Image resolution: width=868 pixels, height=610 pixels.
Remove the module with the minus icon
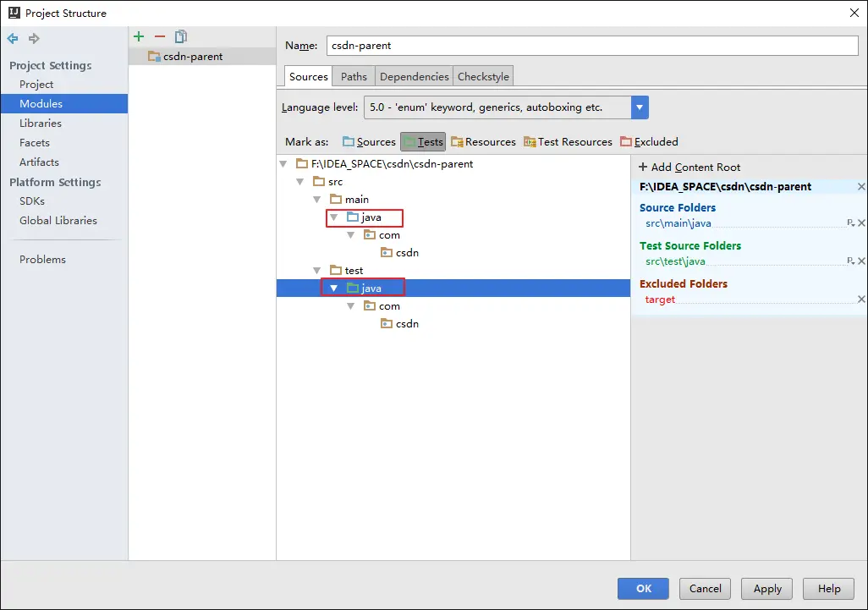pos(160,36)
